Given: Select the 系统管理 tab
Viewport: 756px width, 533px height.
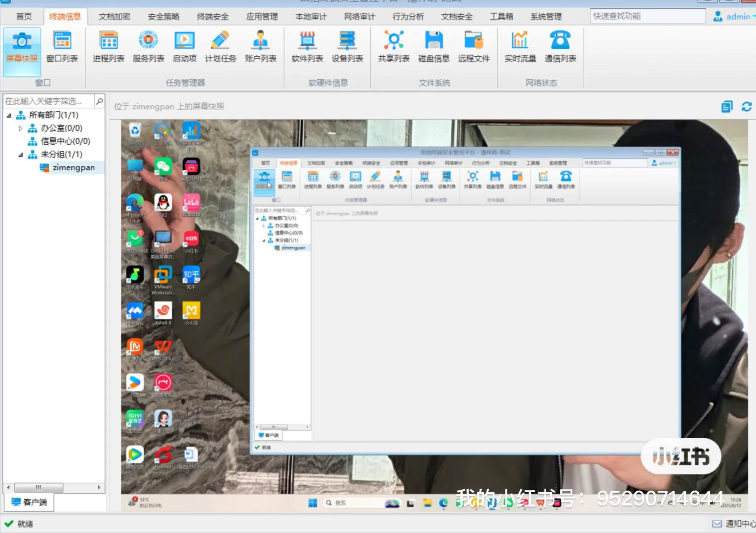Looking at the screenshot, I should (546, 16).
